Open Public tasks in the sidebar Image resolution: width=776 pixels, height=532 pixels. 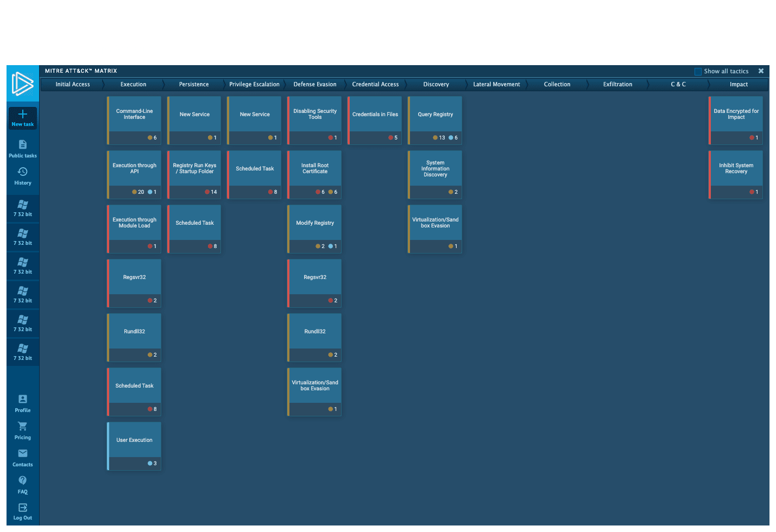[x=23, y=145]
